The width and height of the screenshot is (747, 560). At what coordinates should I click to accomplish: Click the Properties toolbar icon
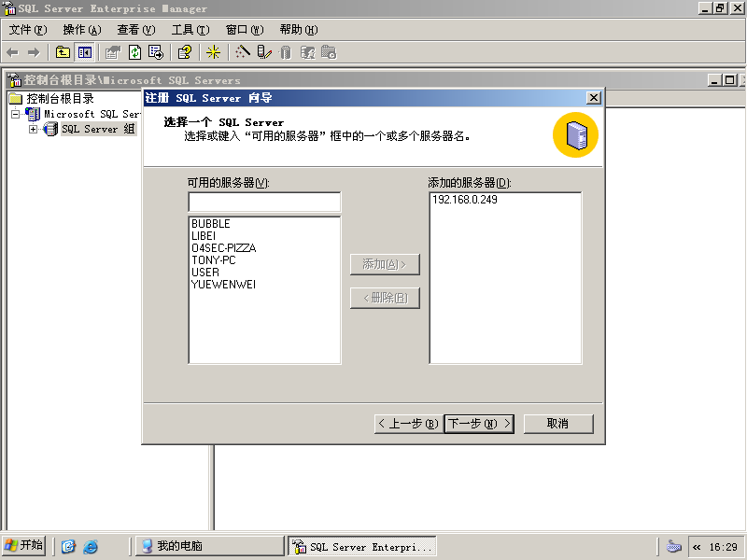pyautogui.click(x=113, y=52)
